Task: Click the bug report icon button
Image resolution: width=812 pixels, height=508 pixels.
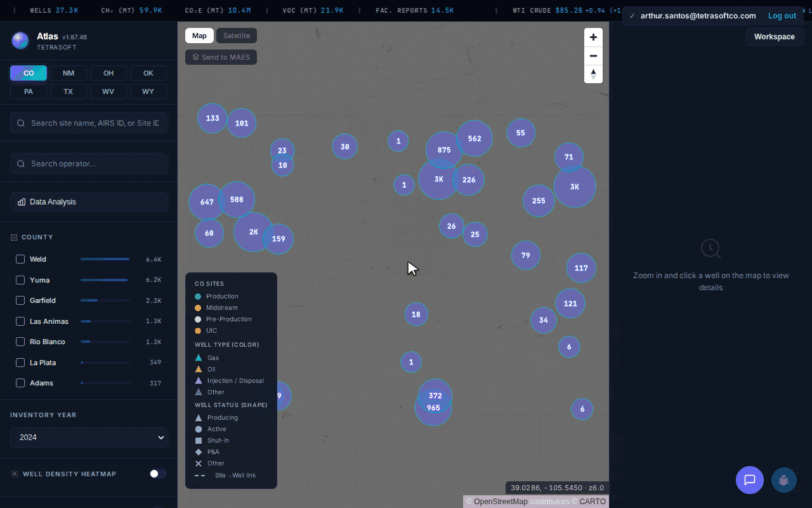Action: (x=783, y=480)
